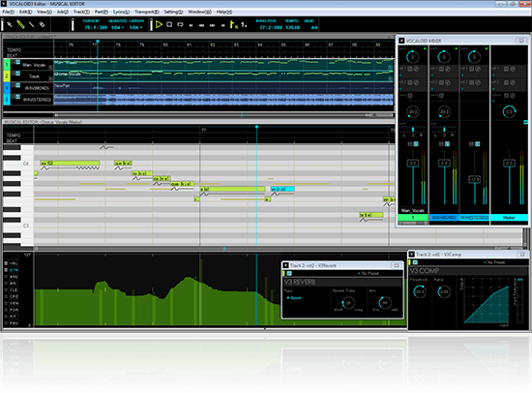Toggle solo on Main_Vocals mixer channel
The image size is (532, 393).
click(x=416, y=144)
